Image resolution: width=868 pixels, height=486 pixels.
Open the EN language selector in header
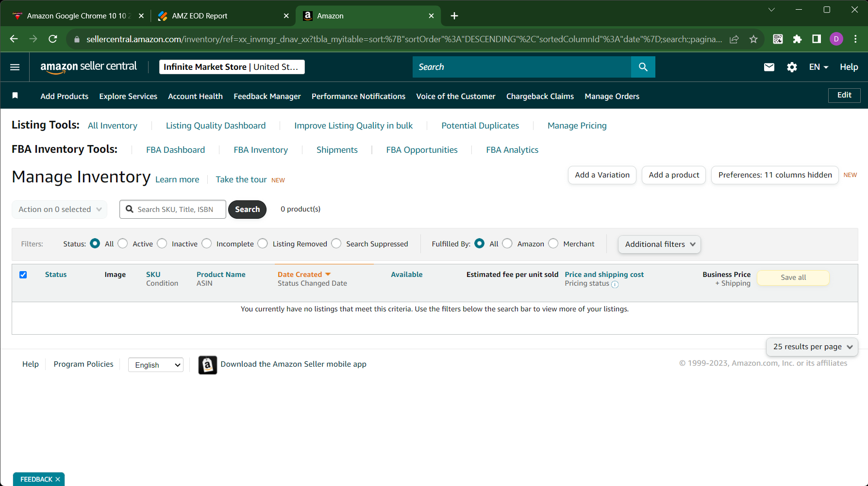coord(818,67)
